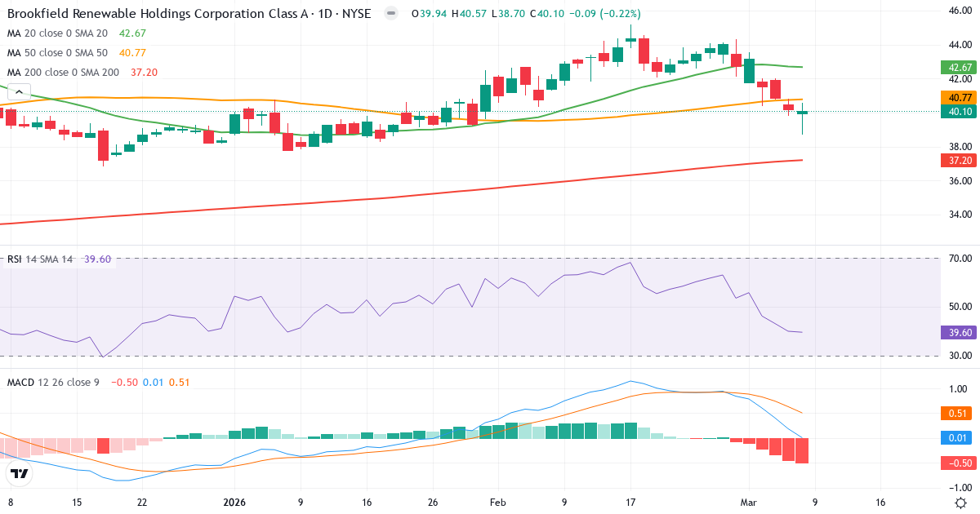Click the TradingView logo watermark
The height and width of the screenshot is (514, 980).
coord(20,472)
